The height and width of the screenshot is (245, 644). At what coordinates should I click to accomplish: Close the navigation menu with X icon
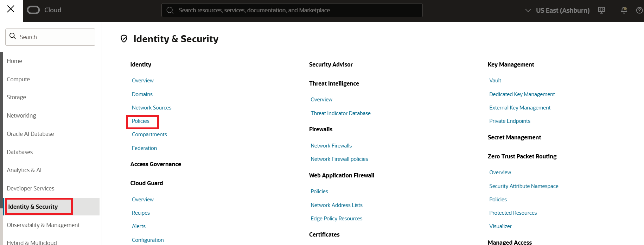pyautogui.click(x=11, y=9)
